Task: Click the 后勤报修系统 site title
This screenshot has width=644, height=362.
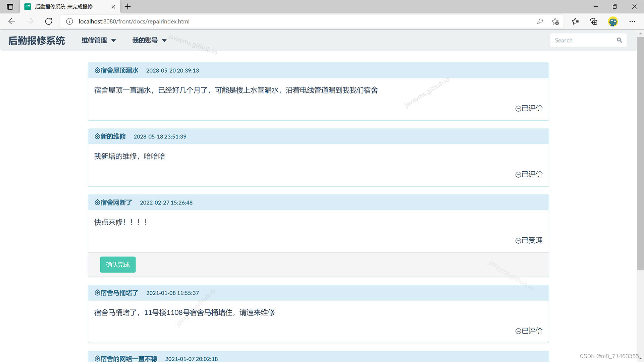Action: (x=37, y=41)
